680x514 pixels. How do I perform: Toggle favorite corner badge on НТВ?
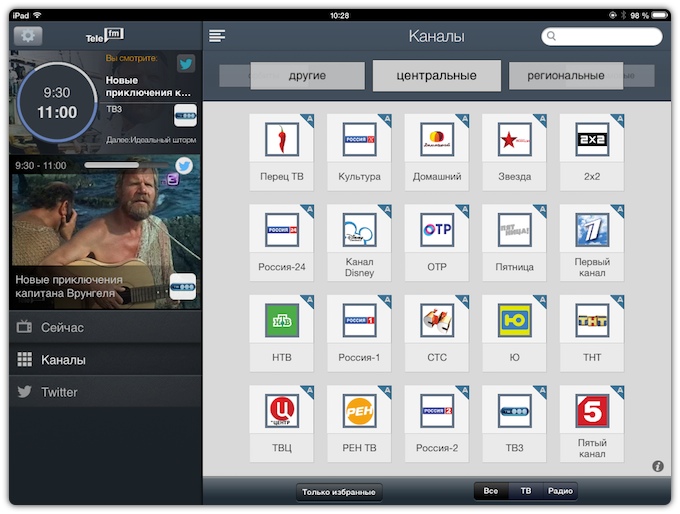(x=308, y=300)
